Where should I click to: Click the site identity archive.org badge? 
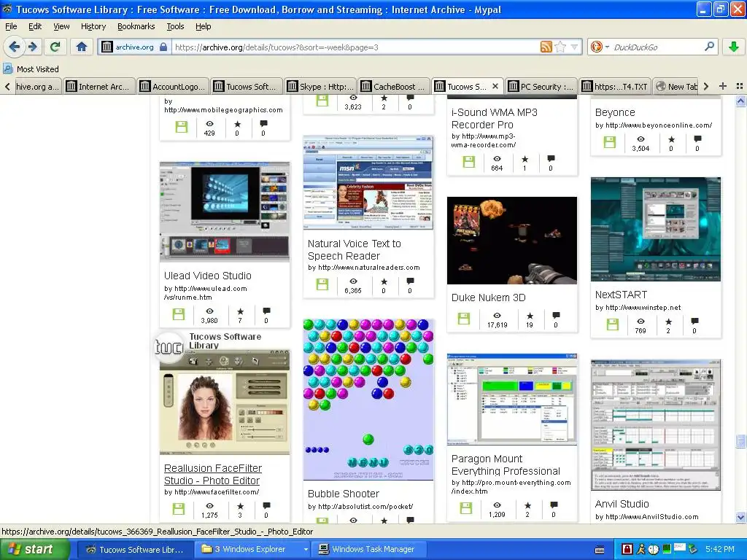(x=134, y=47)
